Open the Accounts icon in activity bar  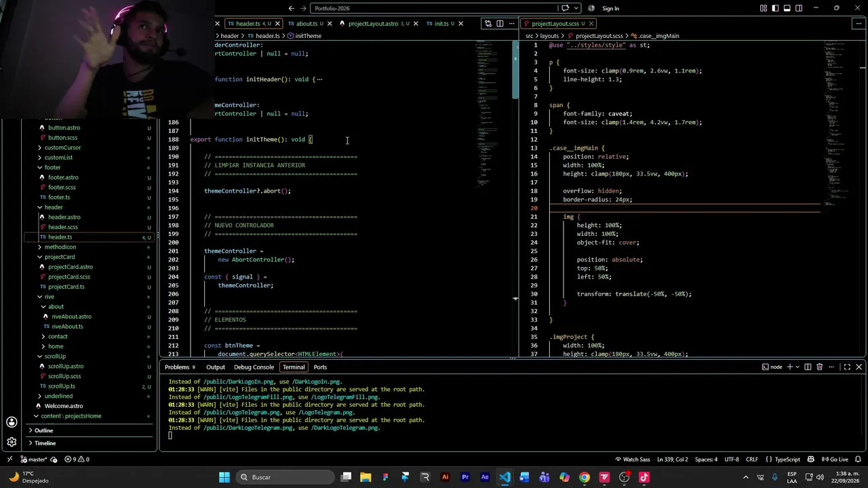(12, 422)
